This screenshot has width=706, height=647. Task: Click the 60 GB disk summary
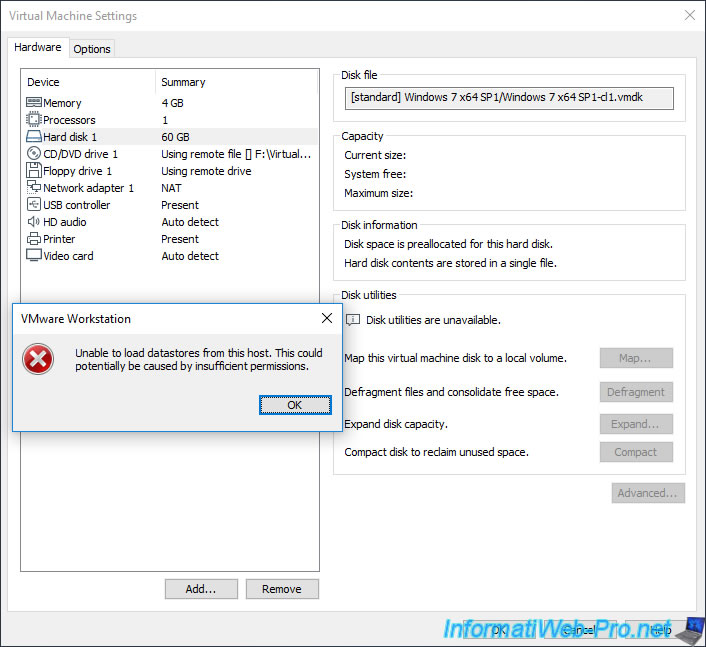tap(176, 137)
